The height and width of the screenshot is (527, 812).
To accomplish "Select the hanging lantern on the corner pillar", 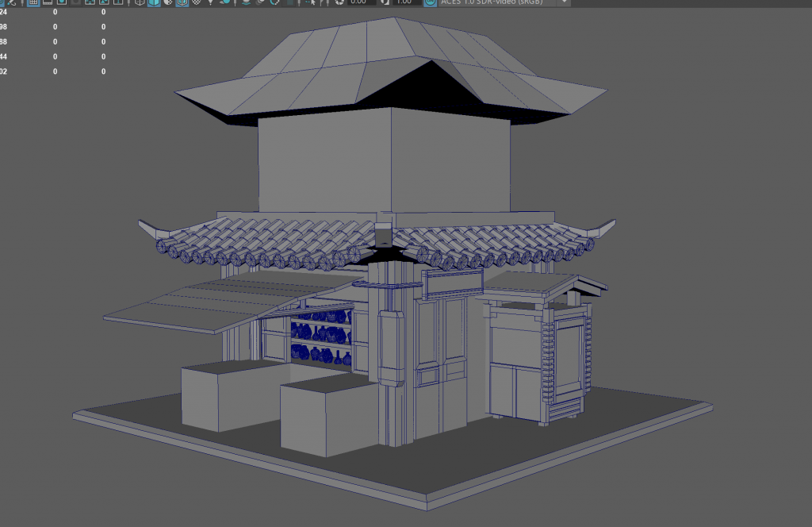I will [x=391, y=347].
